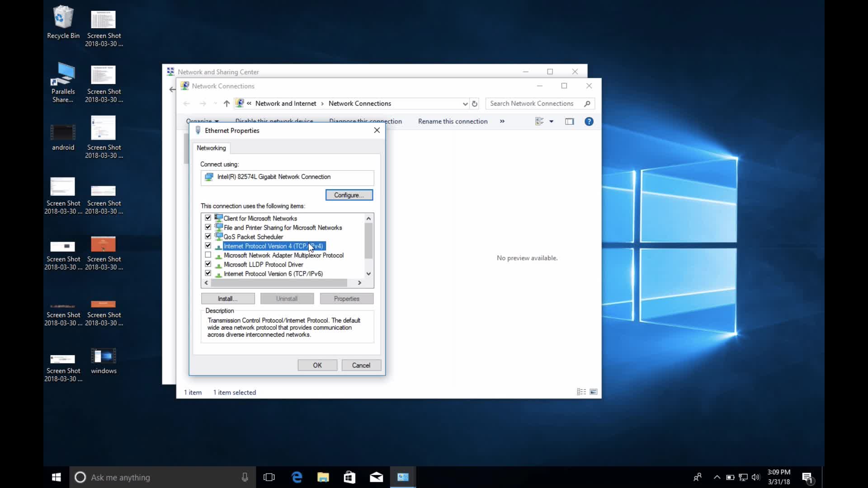The image size is (868, 488).
Task: Expand the address bar history dropdown
Action: (x=465, y=103)
